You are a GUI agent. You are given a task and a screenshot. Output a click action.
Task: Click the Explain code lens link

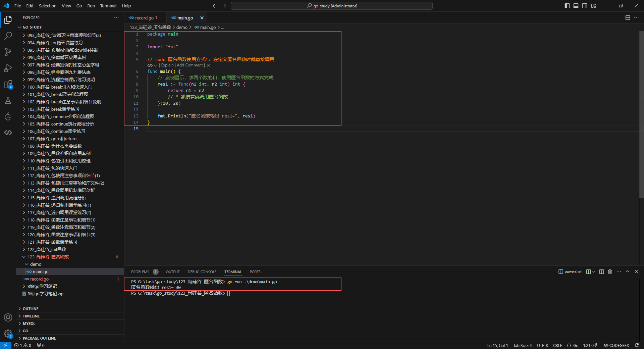(167, 65)
